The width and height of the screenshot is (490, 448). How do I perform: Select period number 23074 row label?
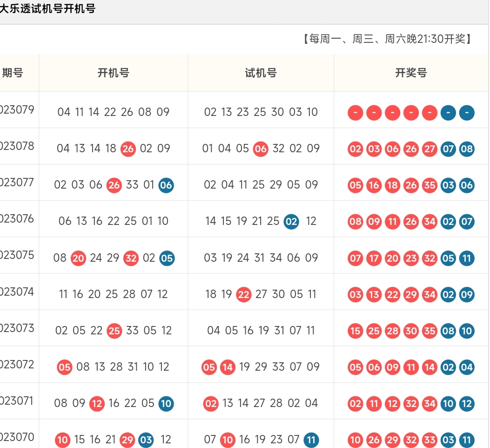pyautogui.click(x=17, y=292)
